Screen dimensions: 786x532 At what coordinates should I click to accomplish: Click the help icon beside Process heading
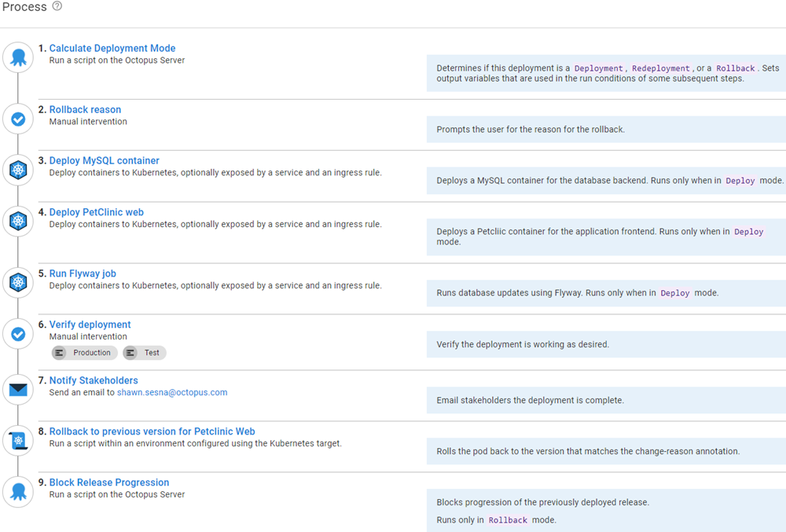coord(57,6)
